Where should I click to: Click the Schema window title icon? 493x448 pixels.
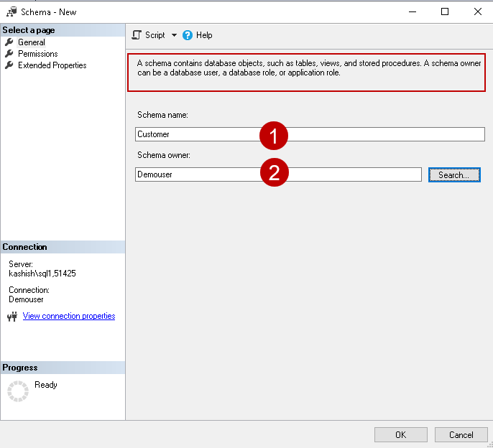pos(11,11)
